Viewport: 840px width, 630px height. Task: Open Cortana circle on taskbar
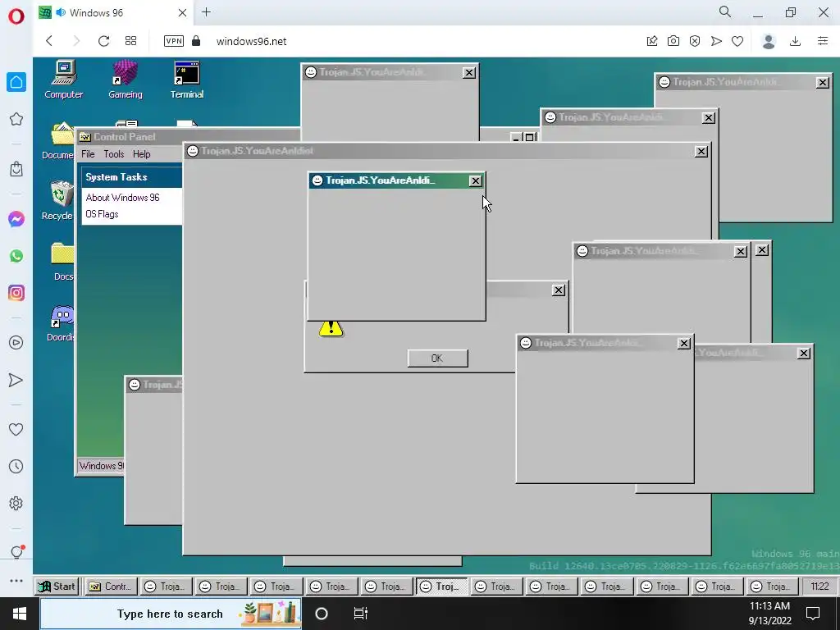pos(322,614)
